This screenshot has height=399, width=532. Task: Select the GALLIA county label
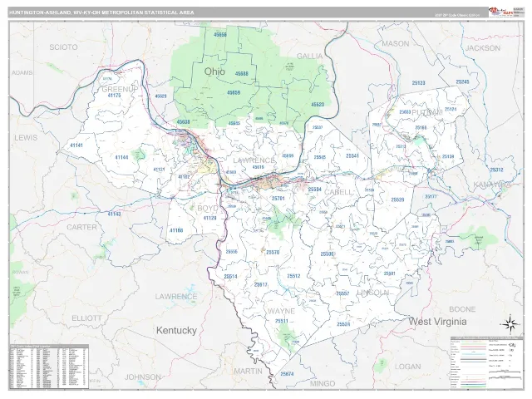(309, 56)
